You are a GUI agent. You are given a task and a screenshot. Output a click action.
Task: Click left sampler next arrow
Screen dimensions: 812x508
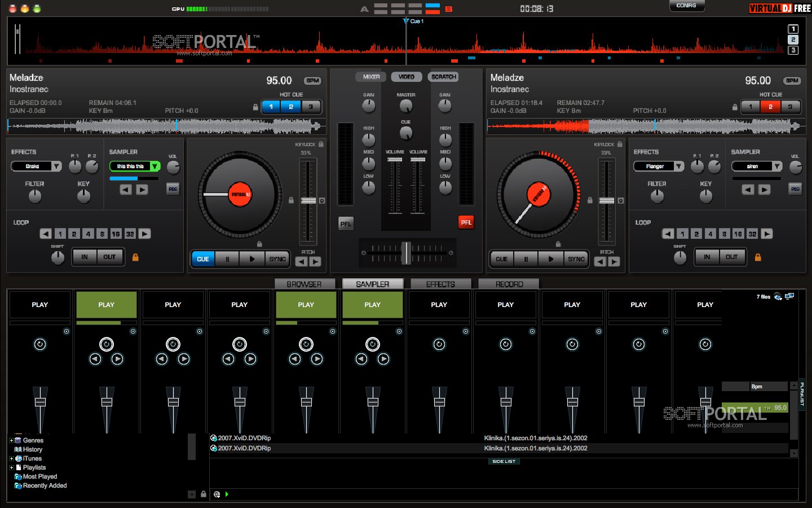click(x=142, y=190)
